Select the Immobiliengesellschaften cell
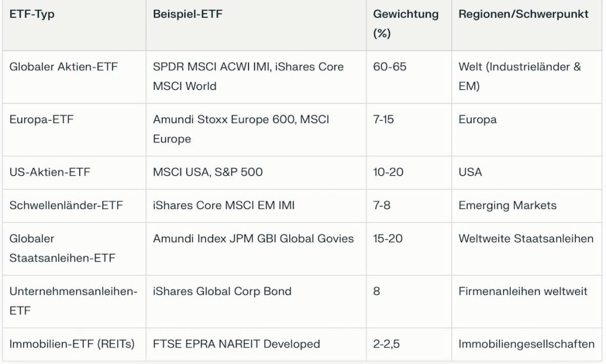Screen dimensions: 606x364 pos(526,344)
